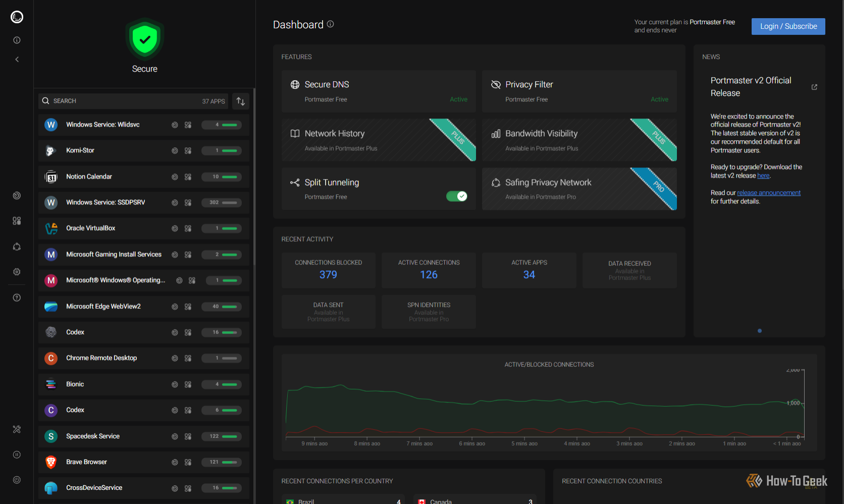
Task: Open Microsoft Edge WebView2 app entry
Action: coord(144,307)
